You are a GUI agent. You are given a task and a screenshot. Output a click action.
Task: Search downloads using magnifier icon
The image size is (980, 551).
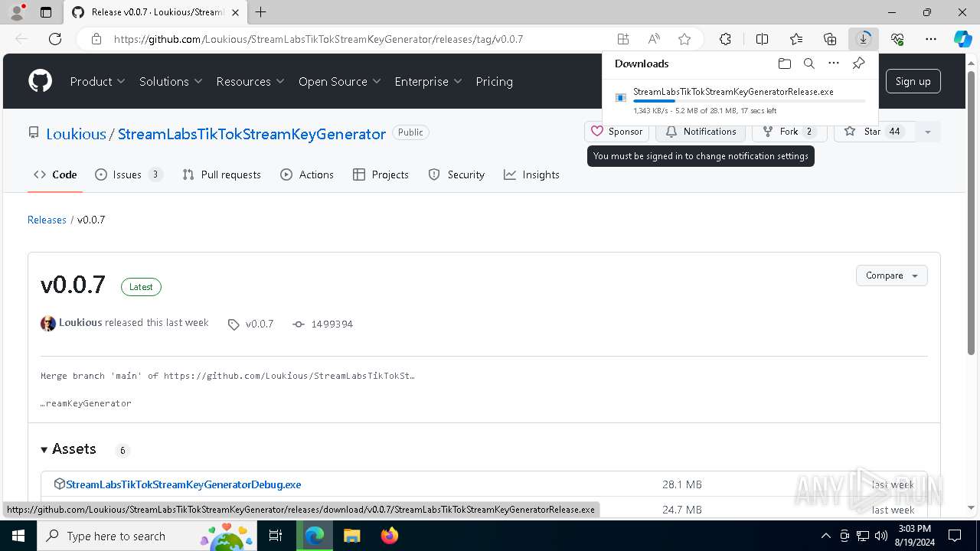point(809,64)
